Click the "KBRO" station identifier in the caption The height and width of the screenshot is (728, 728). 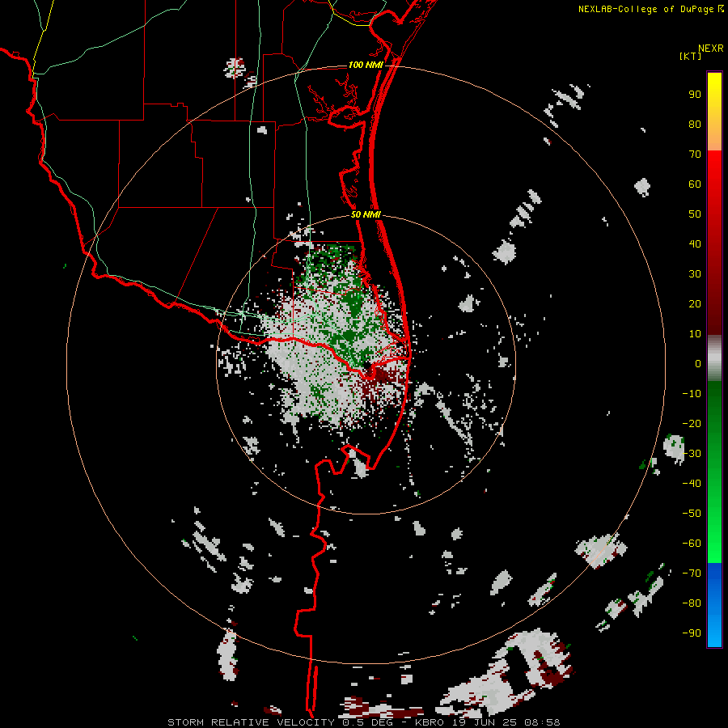point(430,722)
